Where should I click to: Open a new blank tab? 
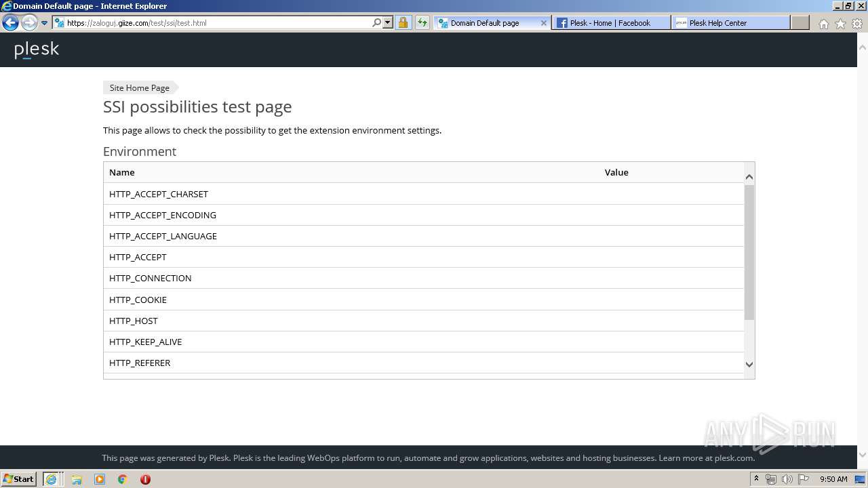click(800, 22)
